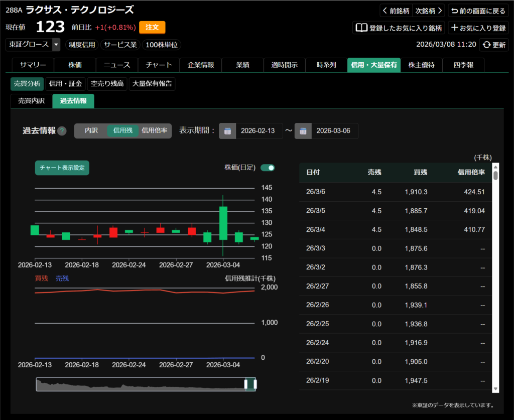The height and width of the screenshot is (420, 514).
Task: Switch to the チャート tab
Action: click(159, 65)
